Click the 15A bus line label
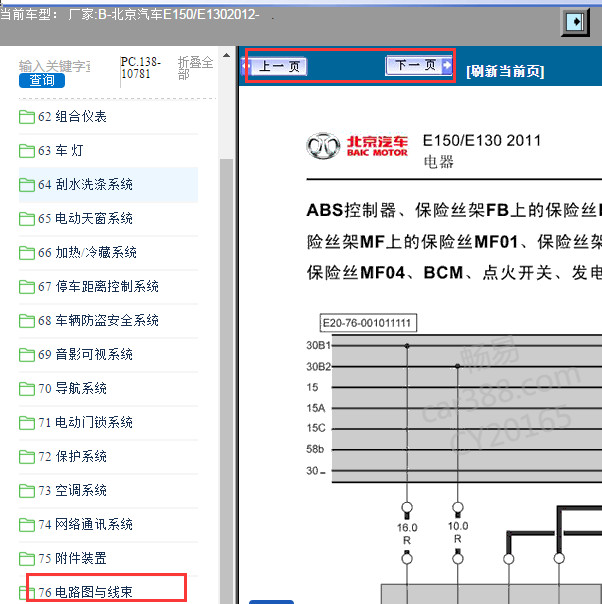 (x=316, y=408)
